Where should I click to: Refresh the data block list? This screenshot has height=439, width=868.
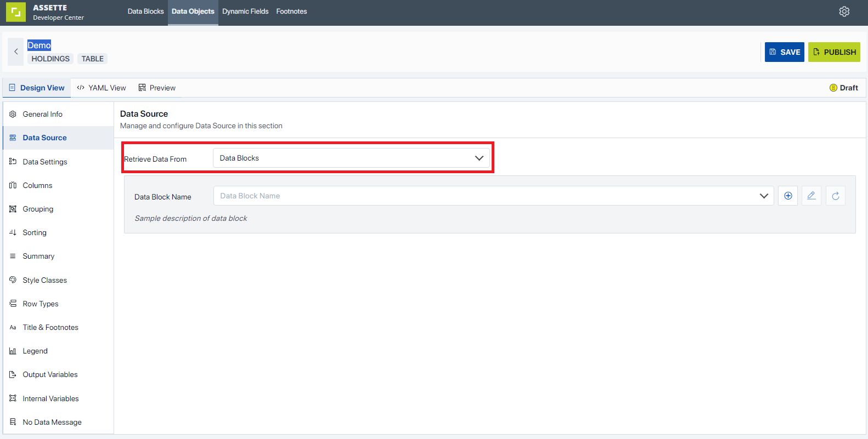[836, 196]
